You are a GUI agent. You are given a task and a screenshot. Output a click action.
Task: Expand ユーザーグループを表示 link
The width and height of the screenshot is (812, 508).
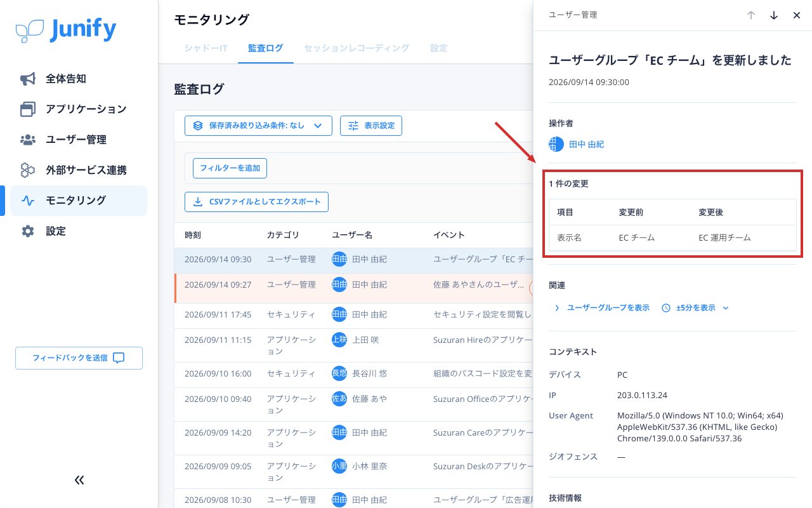[x=601, y=308]
